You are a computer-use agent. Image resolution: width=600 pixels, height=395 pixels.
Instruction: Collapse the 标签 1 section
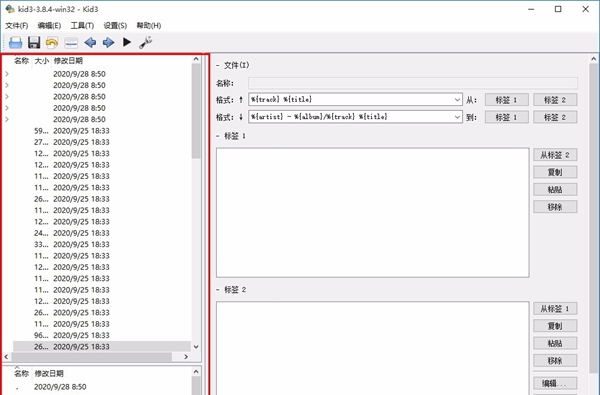(218, 136)
